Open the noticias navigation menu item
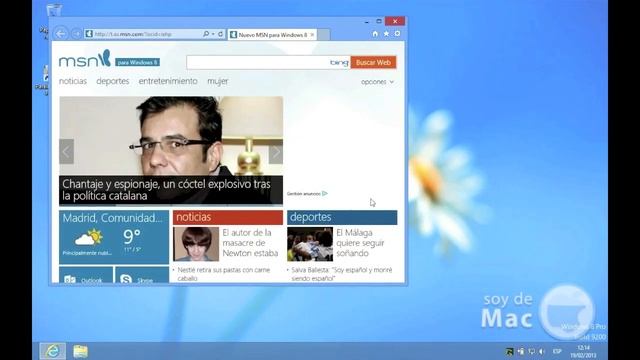The width and height of the screenshot is (640, 360). (x=73, y=81)
